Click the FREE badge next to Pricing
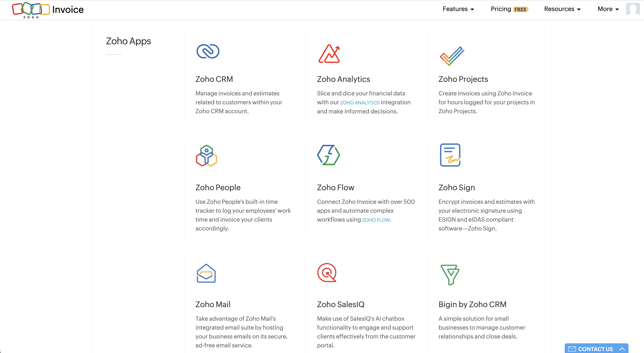Image resolution: width=644 pixels, height=353 pixels. click(521, 9)
